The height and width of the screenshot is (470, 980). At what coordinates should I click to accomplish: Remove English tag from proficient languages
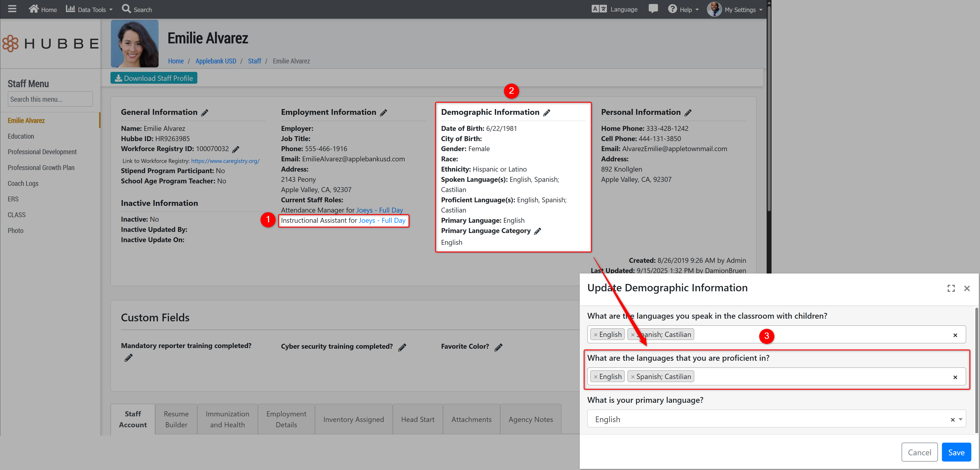coord(595,377)
